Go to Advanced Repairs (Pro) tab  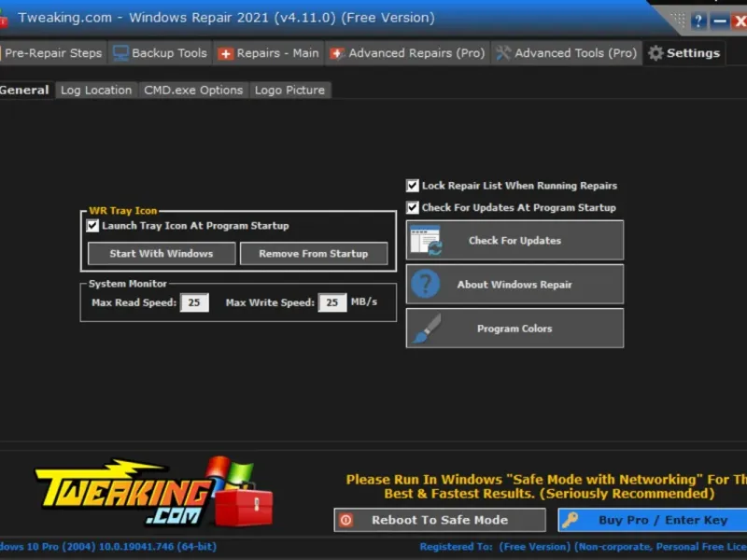point(407,53)
